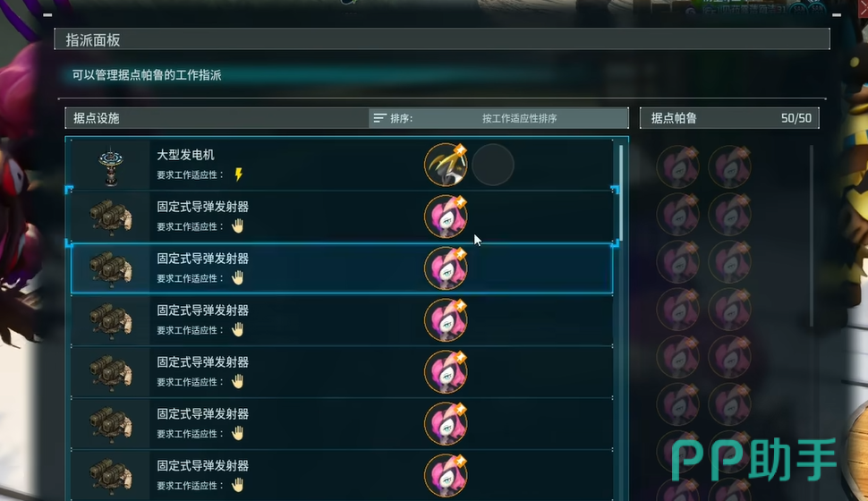Click the Pal on the first missile launcher row
Screen dimensions: 868x501
(x=446, y=217)
